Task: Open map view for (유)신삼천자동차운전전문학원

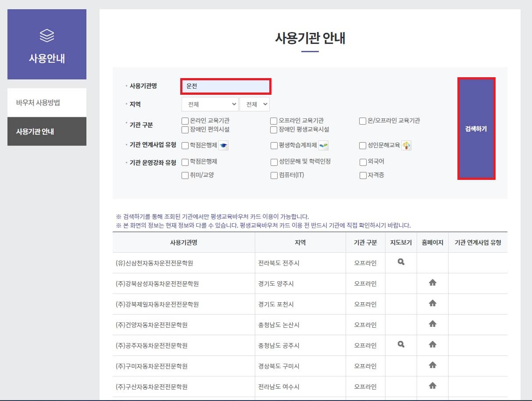Action: [400, 262]
